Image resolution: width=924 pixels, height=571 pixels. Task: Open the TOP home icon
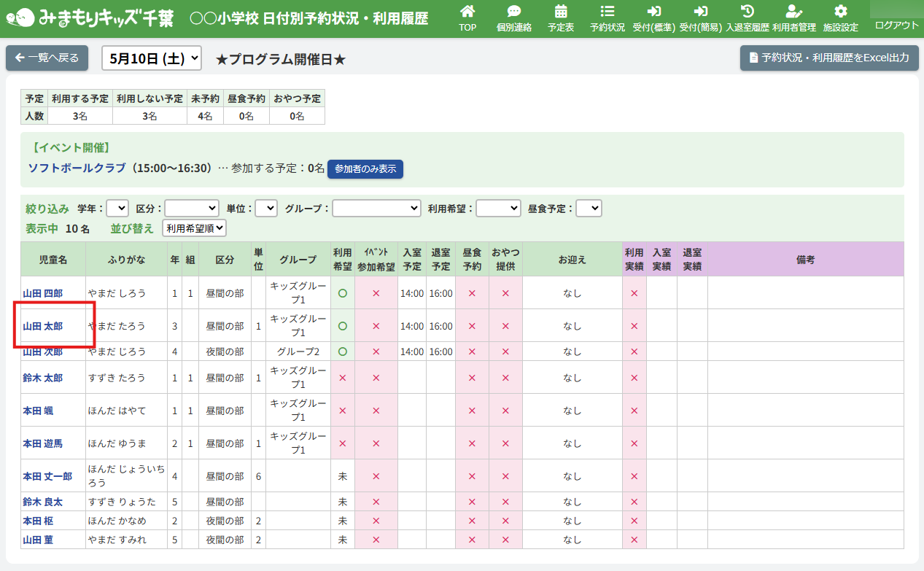[467, 12]
